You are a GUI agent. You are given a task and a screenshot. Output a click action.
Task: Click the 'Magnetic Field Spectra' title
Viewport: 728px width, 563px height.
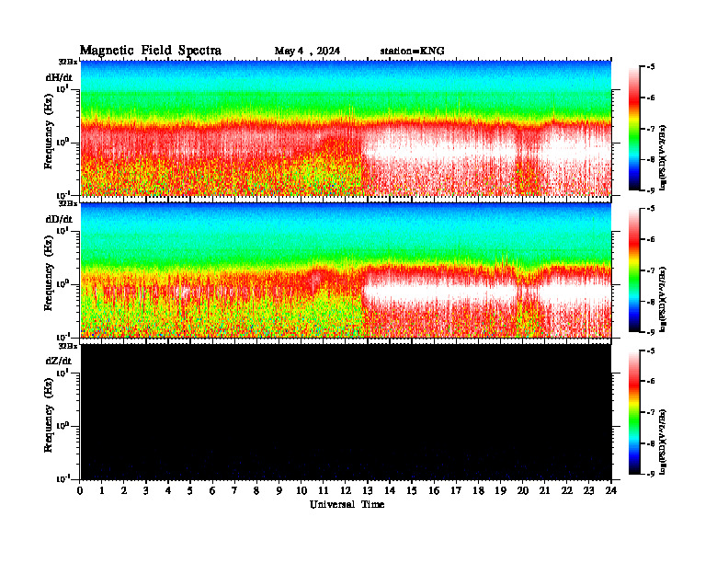coord(151,51)
